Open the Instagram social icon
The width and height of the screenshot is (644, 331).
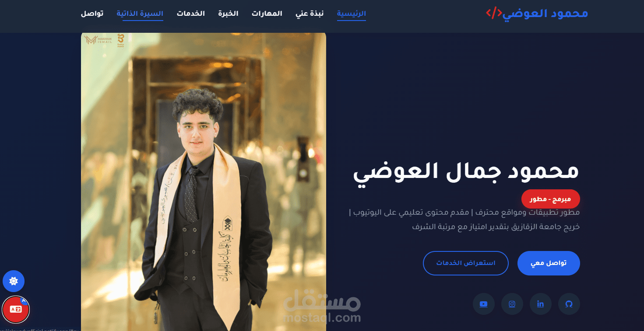pyautogui.click(x=512, y=304)
